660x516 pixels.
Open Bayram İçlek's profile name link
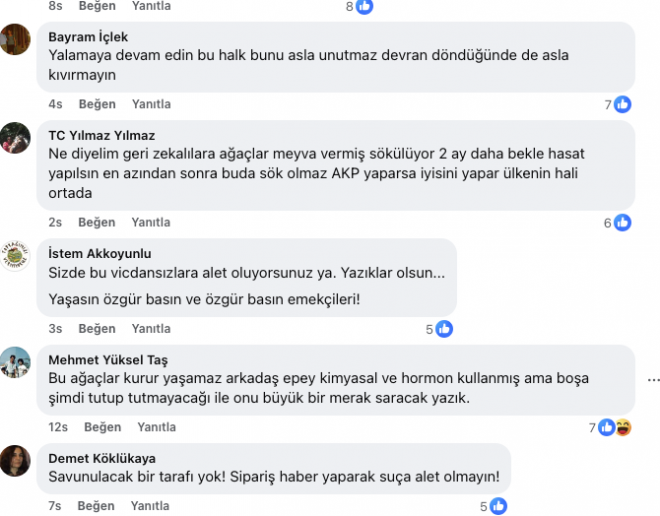click(x=86, y=38)
